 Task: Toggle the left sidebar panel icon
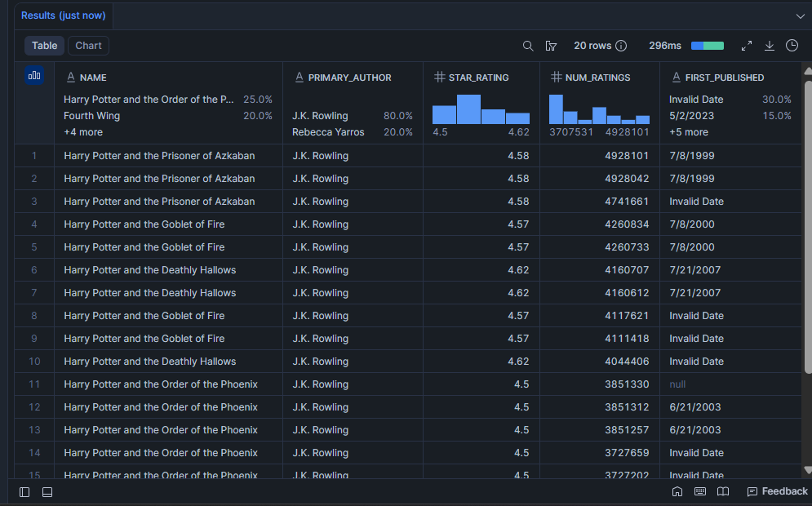pos(24,492)
